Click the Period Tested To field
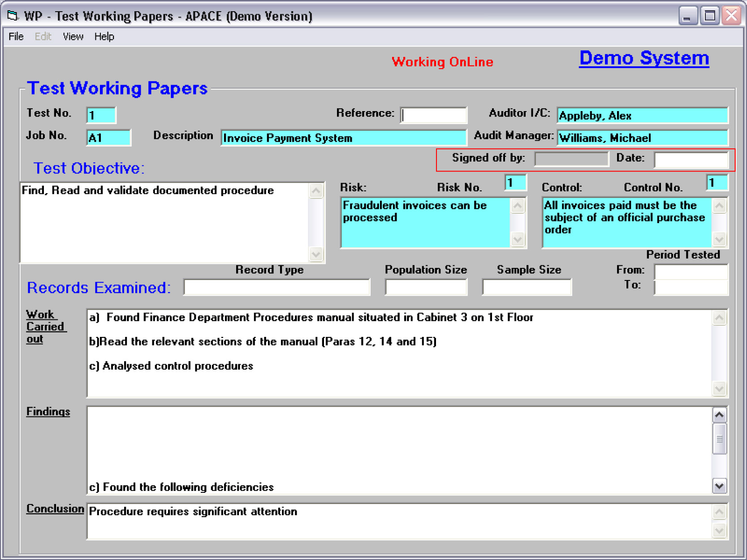This screenshot has height=560, width=747. pos(691,287)
